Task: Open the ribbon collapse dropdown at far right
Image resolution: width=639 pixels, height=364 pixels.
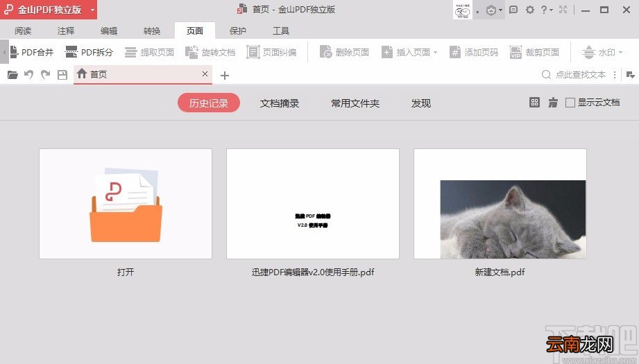Action: [x=630, y=75]
